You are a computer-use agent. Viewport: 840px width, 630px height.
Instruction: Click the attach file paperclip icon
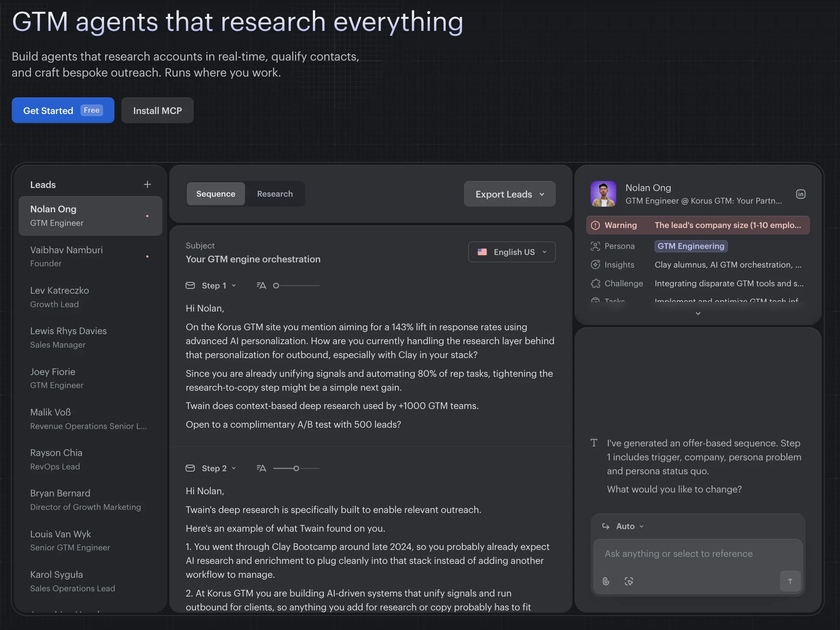(606, 581)
